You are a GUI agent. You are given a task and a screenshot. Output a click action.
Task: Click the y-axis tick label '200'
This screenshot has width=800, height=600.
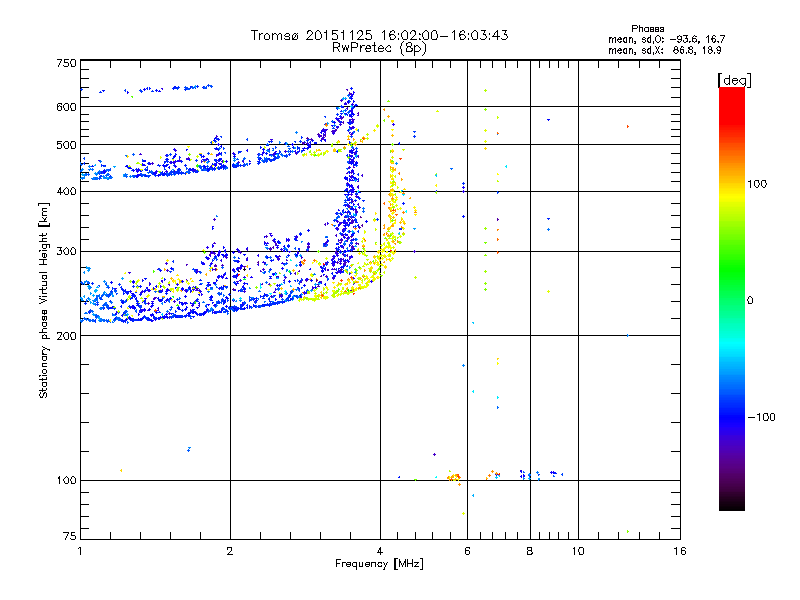(66, 336)
